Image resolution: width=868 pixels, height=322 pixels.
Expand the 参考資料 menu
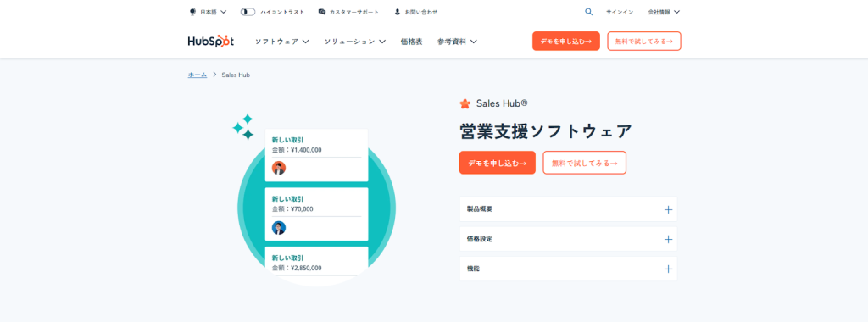point(457,42)
